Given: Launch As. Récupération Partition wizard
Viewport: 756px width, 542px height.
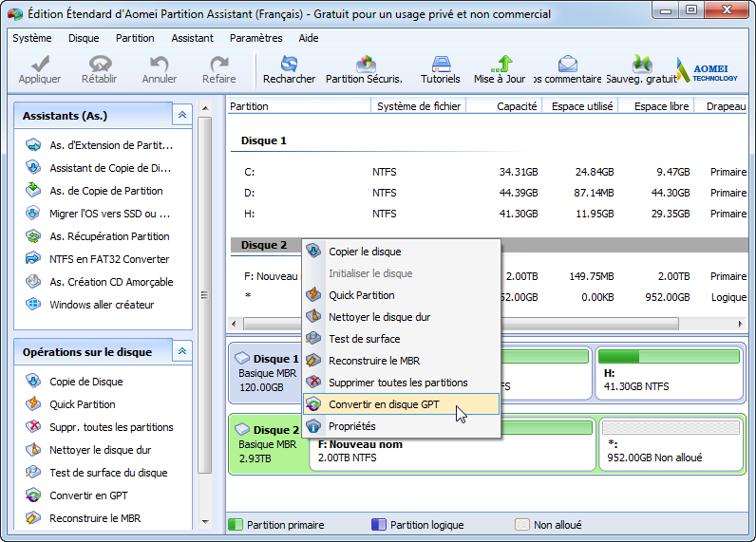Looking at the screenshot, I should 98,236.
